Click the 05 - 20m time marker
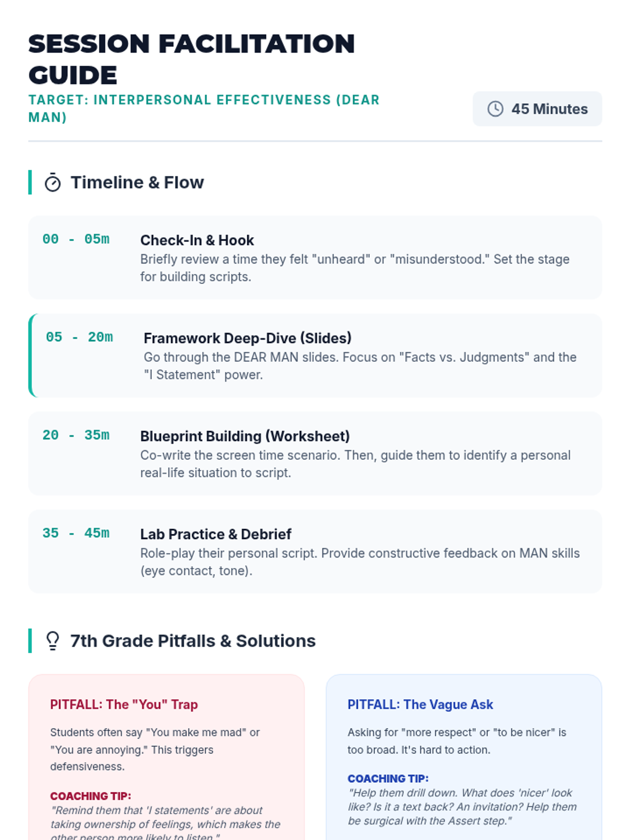 (79, 337)
